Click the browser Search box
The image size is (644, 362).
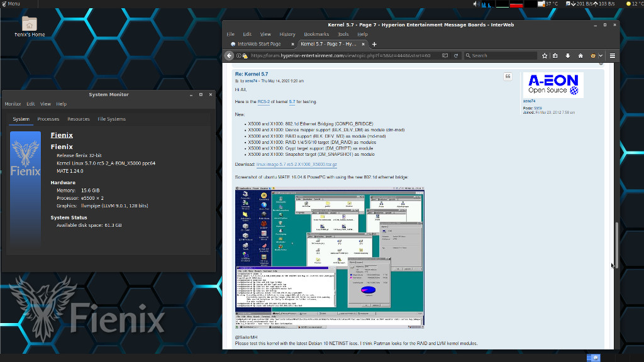pos(500,56)
